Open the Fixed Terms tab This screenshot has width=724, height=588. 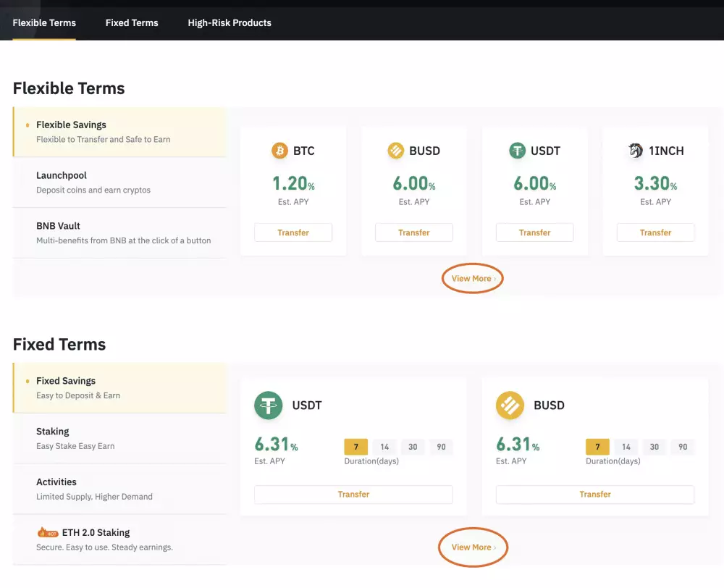click(x=132, y=22)
